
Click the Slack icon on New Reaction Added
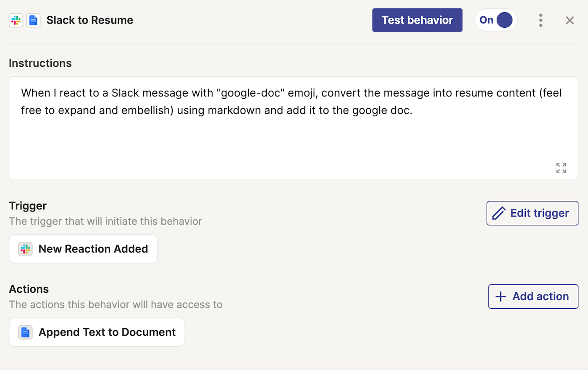coord(25,249)
